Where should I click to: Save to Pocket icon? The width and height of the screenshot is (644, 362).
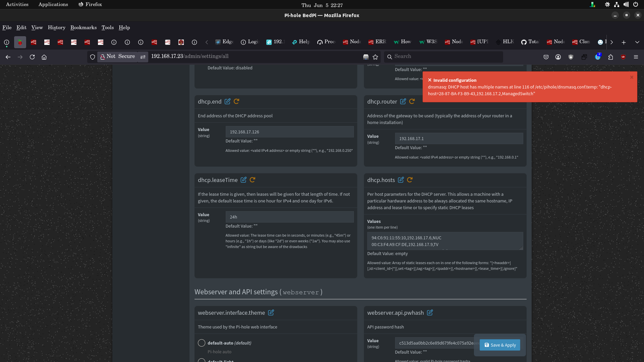(546, 57)
